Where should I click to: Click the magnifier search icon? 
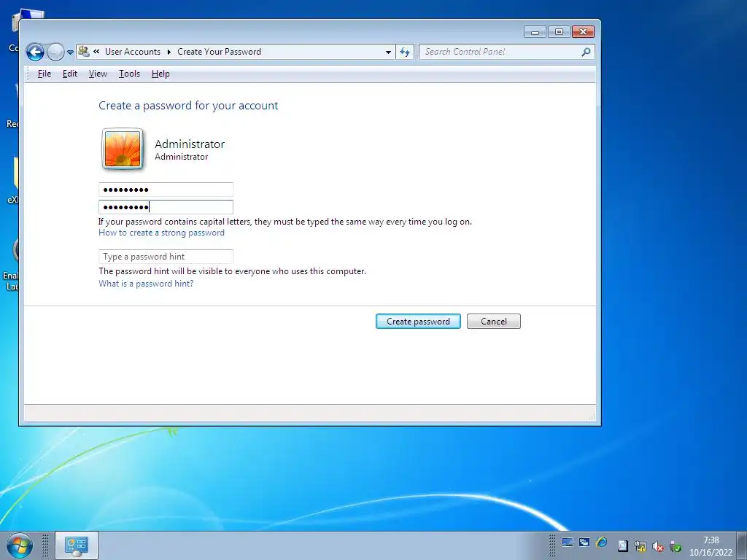pos(586,52)
